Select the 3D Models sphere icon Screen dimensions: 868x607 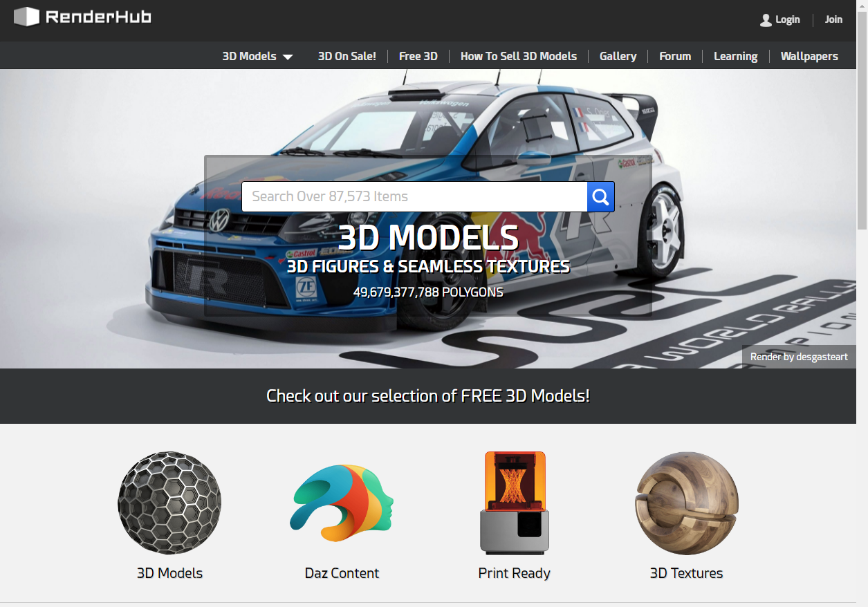coord(169,503)
